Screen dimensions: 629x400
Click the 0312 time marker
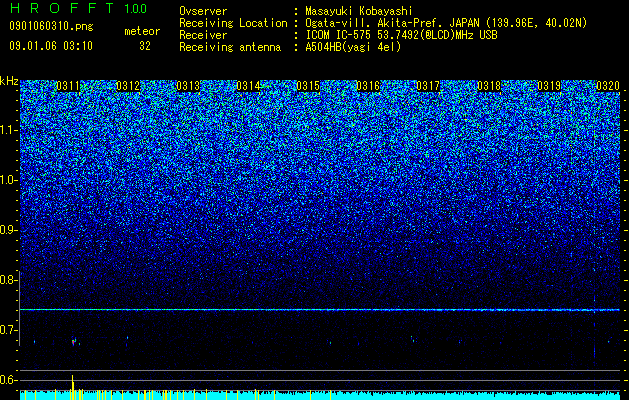128,86
